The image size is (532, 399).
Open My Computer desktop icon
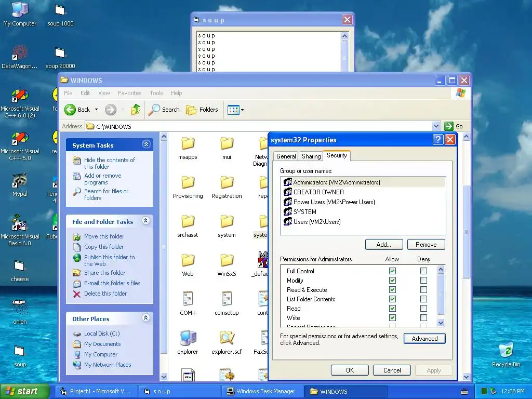click(x=20, y=14)
